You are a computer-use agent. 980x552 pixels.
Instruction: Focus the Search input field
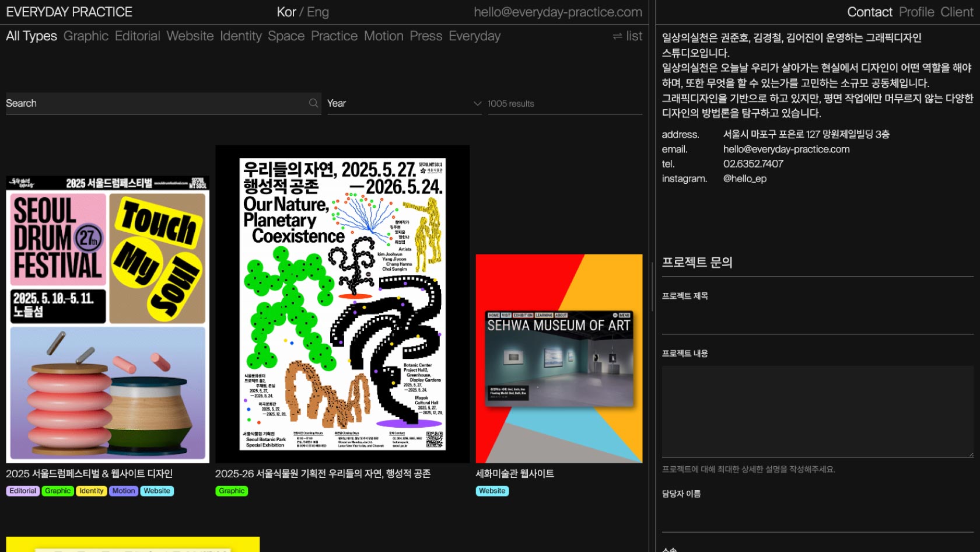[x=163, y=103]
